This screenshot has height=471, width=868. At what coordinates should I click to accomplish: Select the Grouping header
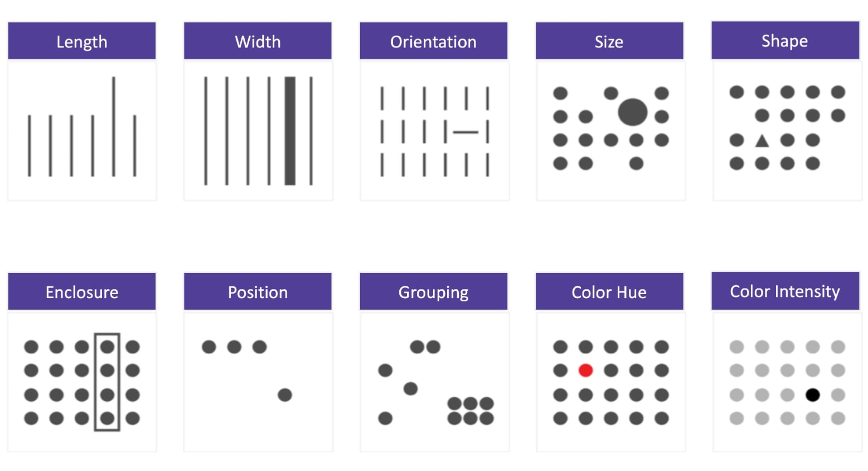tap(434, 291)
